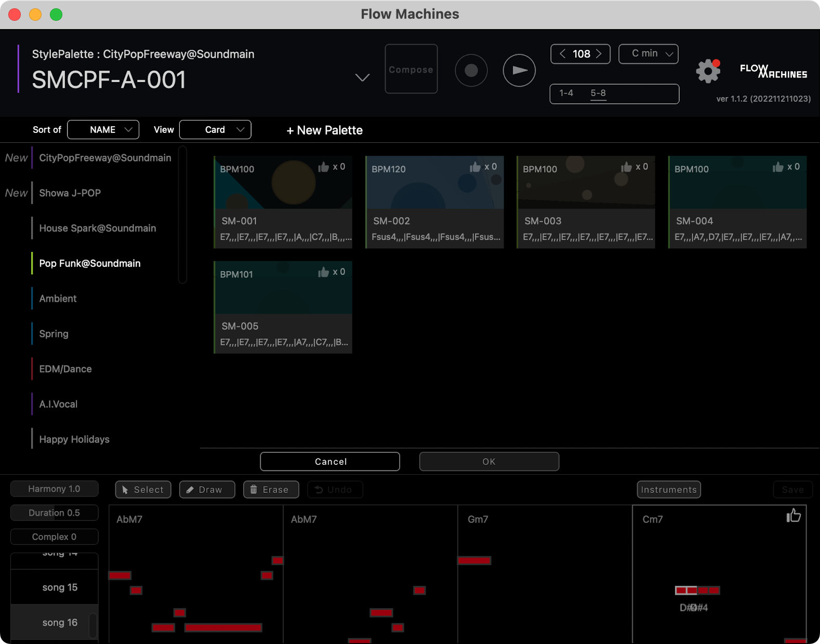The image size is (820, 644).
Task: Click the long note in first AbM7 bar
Action: [223, 627]
